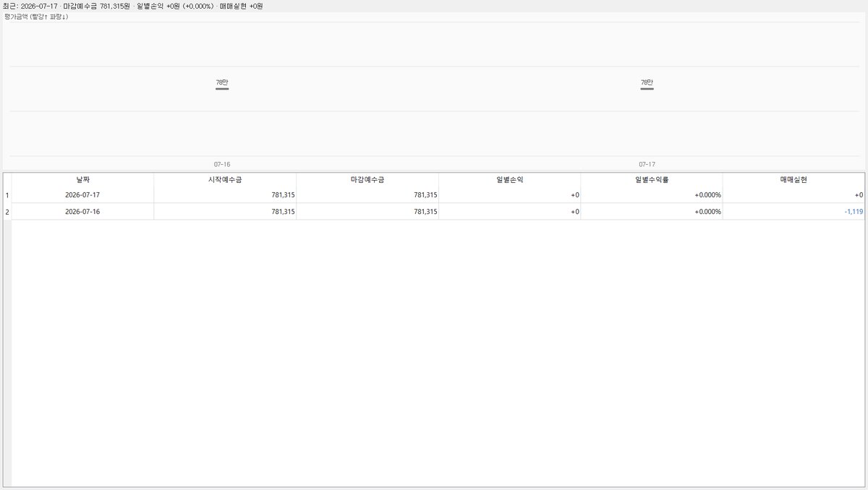868x490 pixels.
Task: Sort by the 매매실현 column header
Action: pyautogui.click(x=793, y=179)
